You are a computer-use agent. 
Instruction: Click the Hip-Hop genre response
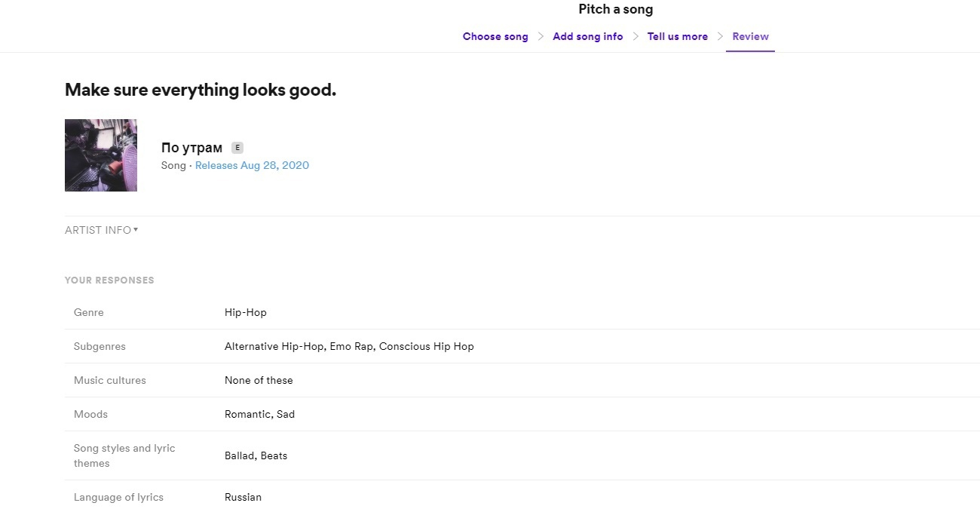click(246, 312)
